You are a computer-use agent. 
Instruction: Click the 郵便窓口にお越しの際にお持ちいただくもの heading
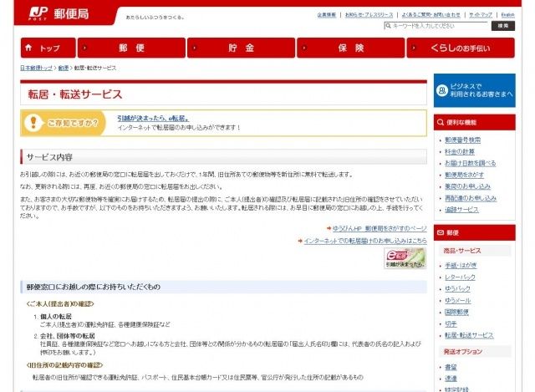94,287
